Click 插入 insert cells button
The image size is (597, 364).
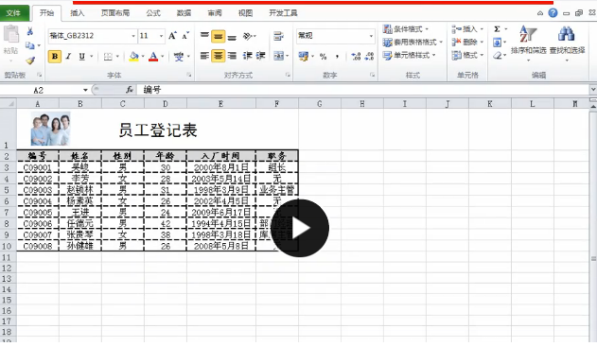(467, 29)
